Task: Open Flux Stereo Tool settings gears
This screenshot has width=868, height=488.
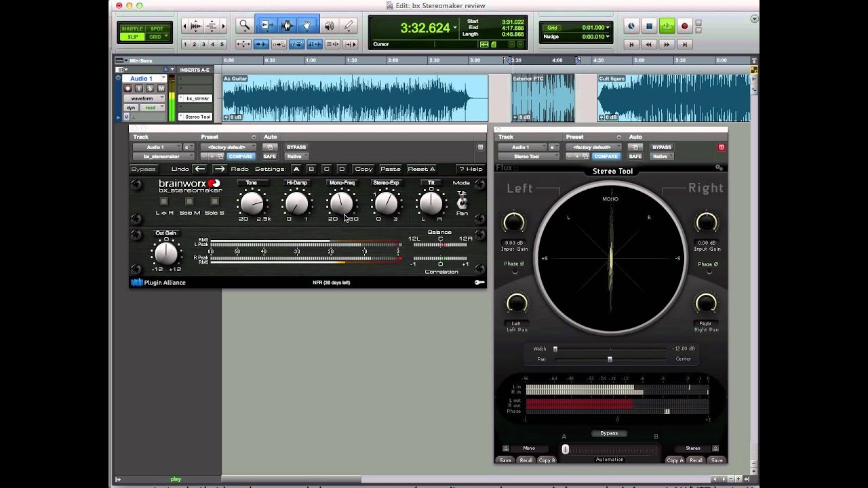Action: (x=719, y=167)
